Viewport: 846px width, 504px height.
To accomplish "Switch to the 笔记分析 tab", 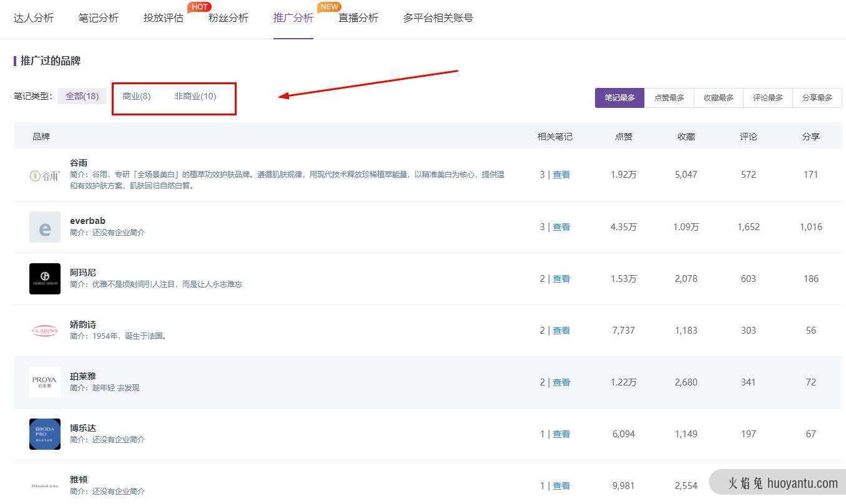I will coord(99,17).
